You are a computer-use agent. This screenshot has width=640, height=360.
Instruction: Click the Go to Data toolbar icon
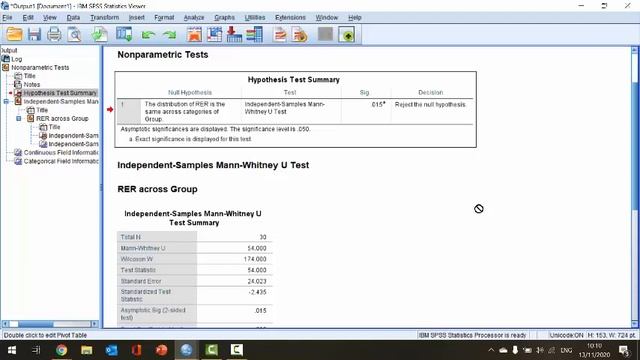tap(194, 34)
